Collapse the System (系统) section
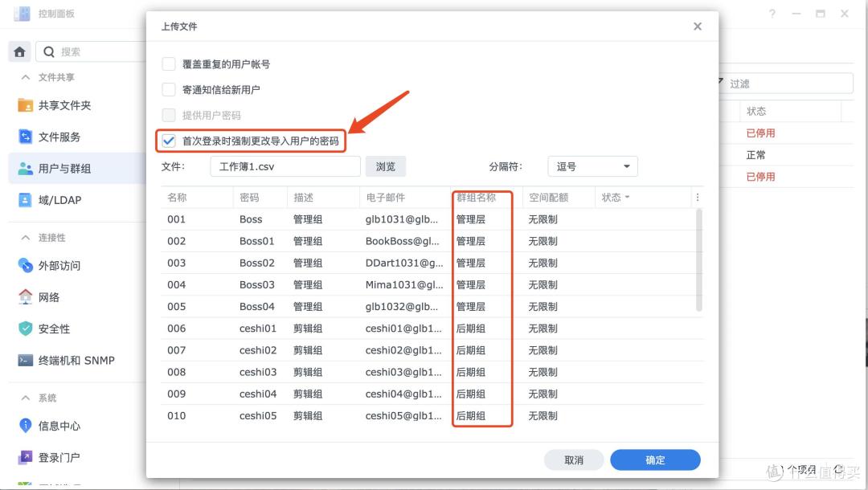The height and width of the screenshot is (490, 868). (26, 398)
